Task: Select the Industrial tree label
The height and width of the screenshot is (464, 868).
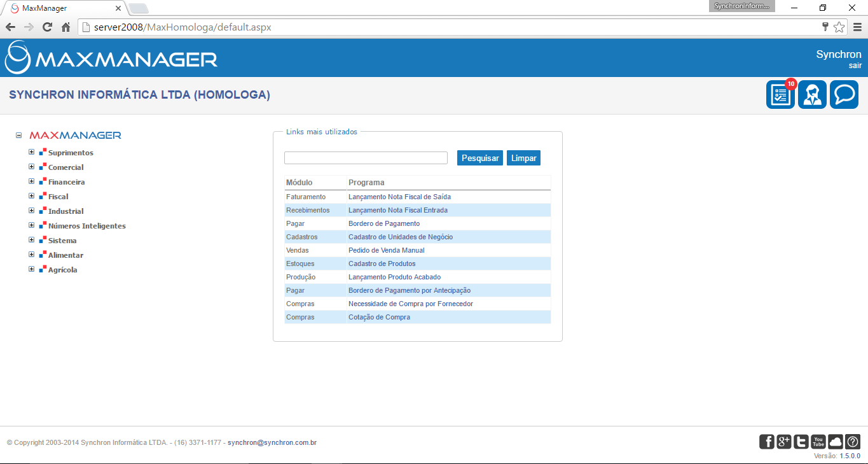Action: point(66,211)
